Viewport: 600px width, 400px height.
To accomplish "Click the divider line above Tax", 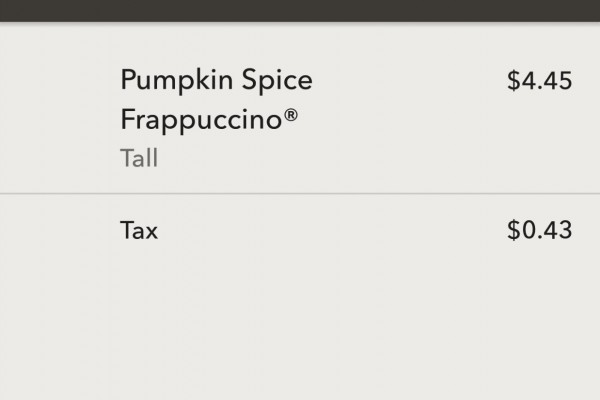I will point(300,194).
